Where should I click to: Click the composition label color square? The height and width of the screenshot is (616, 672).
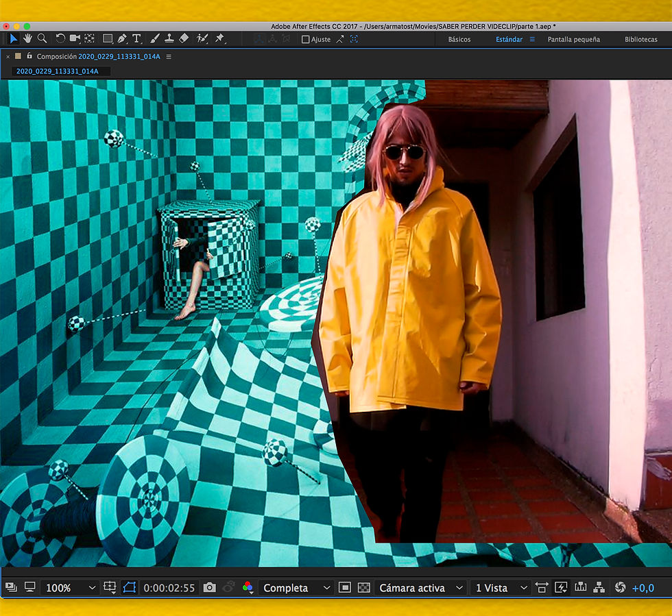(x=18, y=56)
